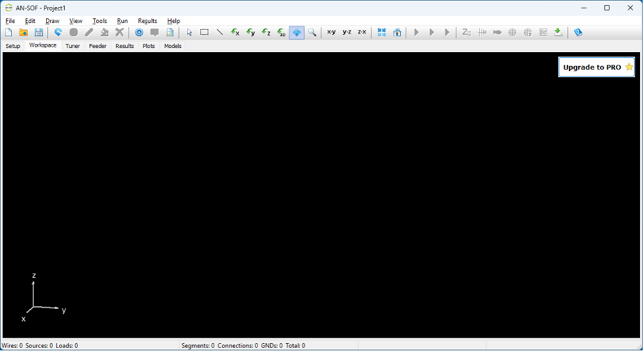
Task: Open the File menu
Action: click(11, 21)
